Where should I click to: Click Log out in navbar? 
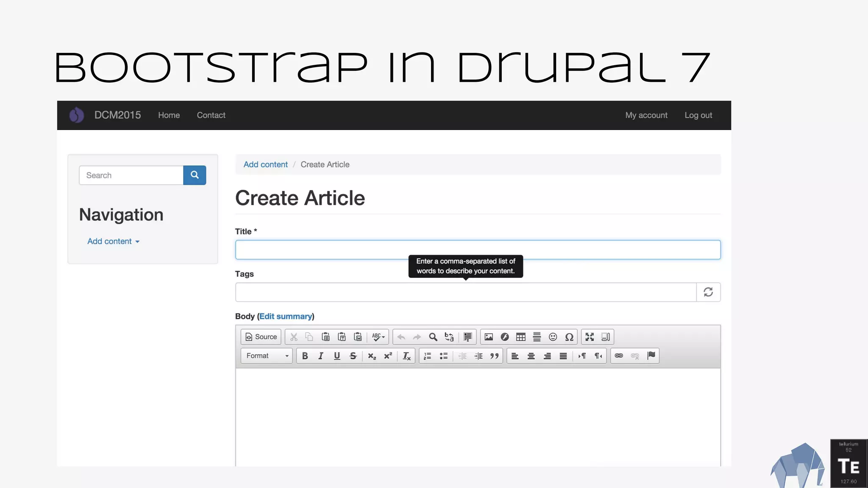(x=698, y=115)
